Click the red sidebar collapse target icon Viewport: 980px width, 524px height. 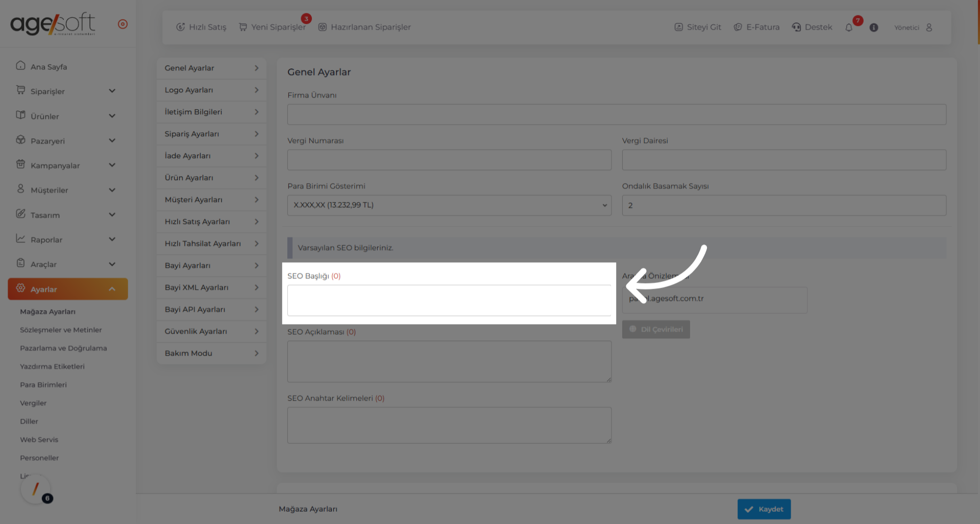click(x=122, y=24)
